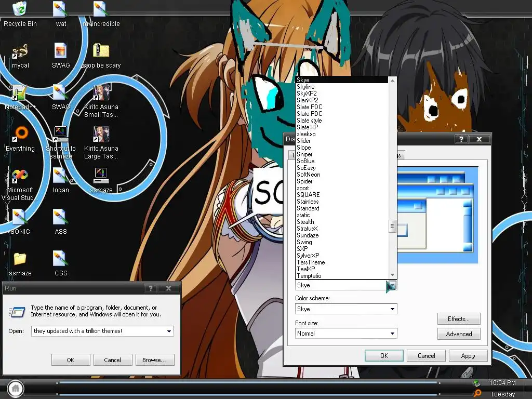The height and width of the screenshot is (399, 532).
Task: Click the theme list scroll down arrow
Action: click(392, 275)
